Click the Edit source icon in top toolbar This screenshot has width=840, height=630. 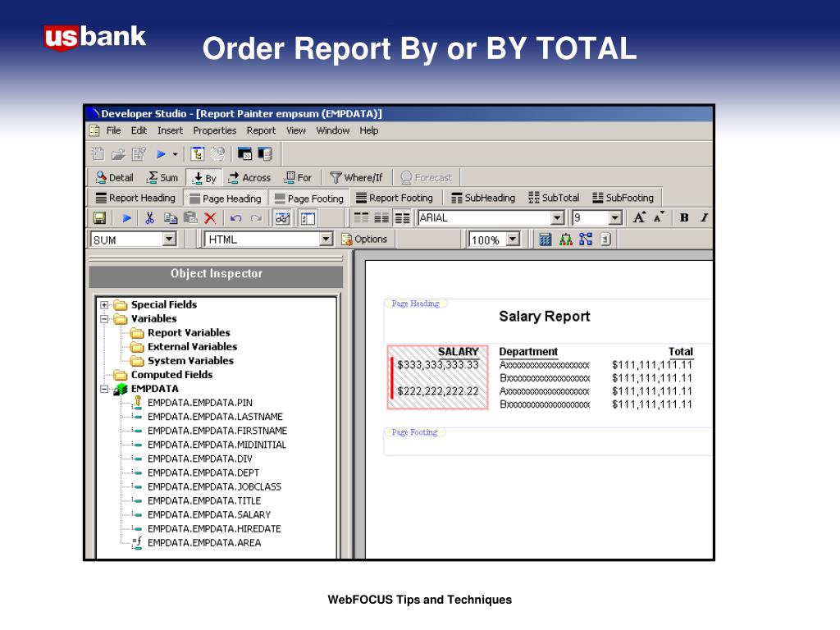[139, 154]
